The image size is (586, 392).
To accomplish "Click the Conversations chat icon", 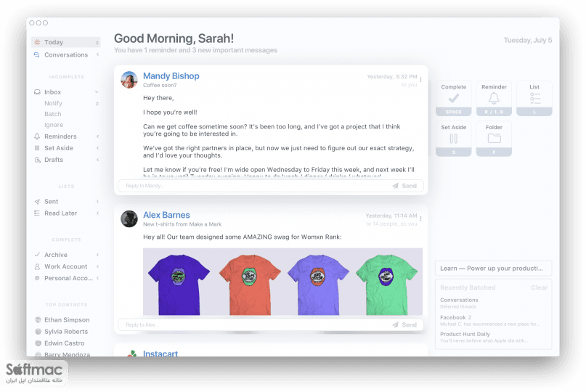I will 36,55.
